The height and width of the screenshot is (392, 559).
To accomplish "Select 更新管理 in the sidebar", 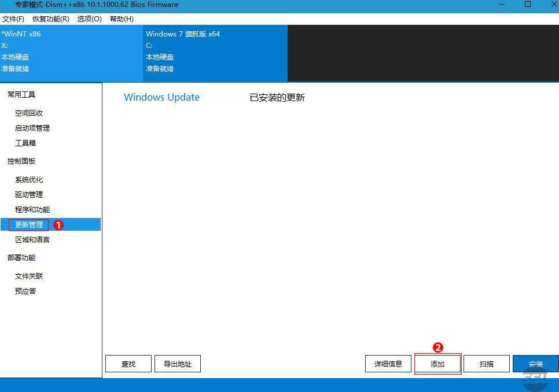I will click(x=29, y=225).
